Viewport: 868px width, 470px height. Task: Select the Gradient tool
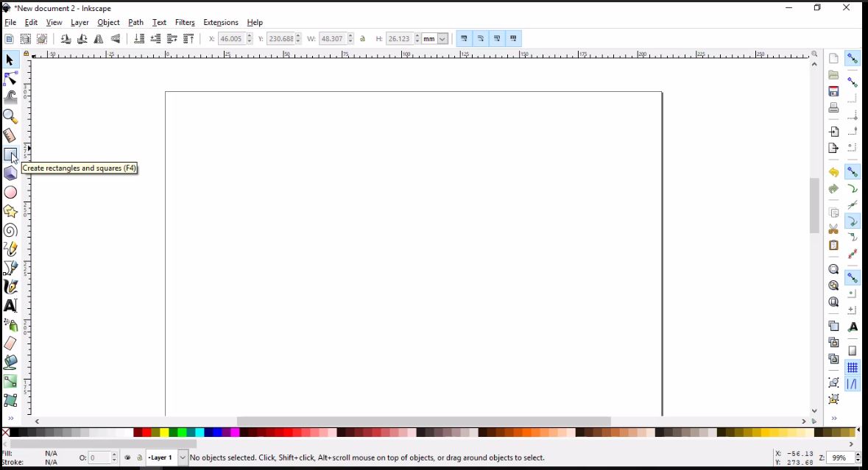tap(10, 382)
